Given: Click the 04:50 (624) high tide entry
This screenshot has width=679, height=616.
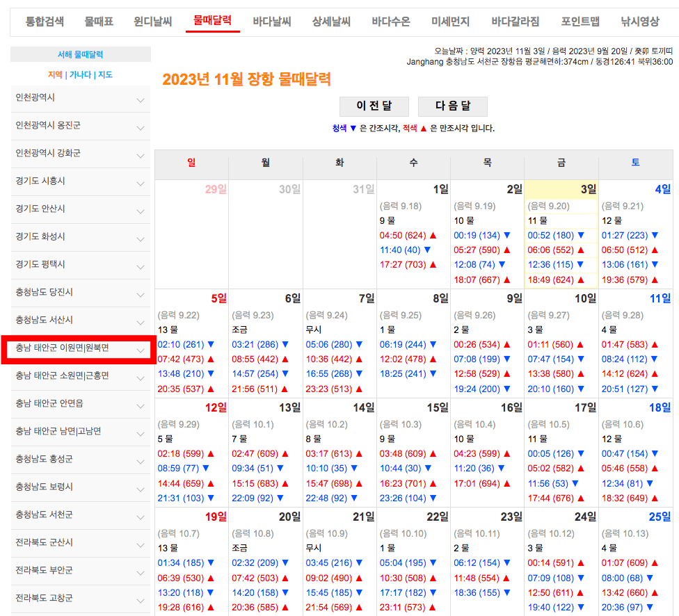Looking at the screenshot, I should 408,235.
